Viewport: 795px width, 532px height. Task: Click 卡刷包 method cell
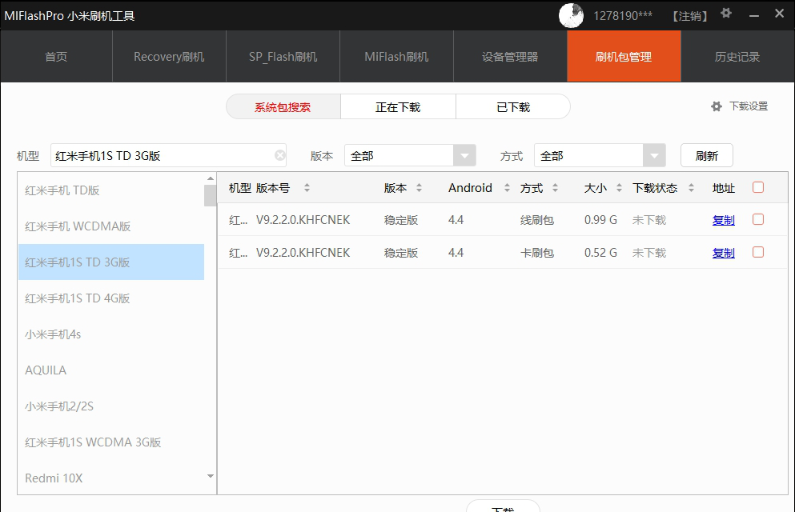click(x=537, y=252)
